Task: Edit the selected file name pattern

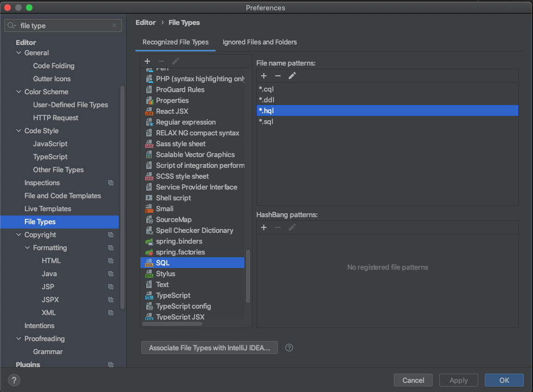Action: [292, 76]
